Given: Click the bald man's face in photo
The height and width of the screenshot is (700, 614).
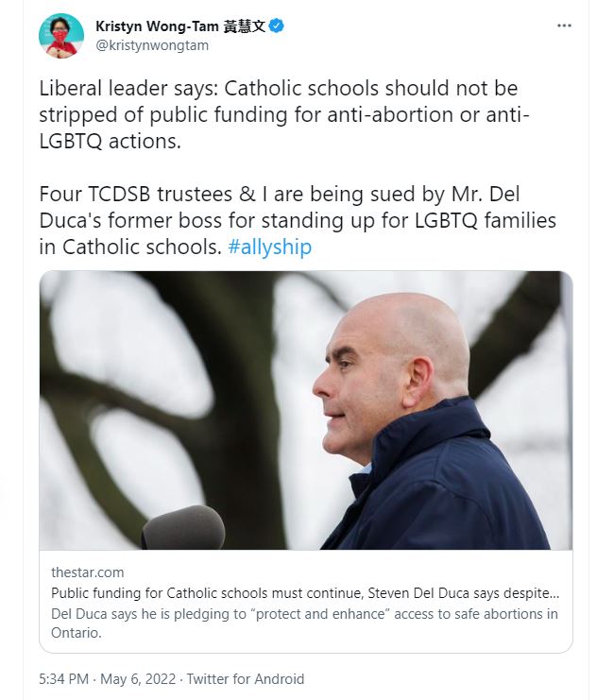Looking at the screenshot, I should (x=357, y=384).
